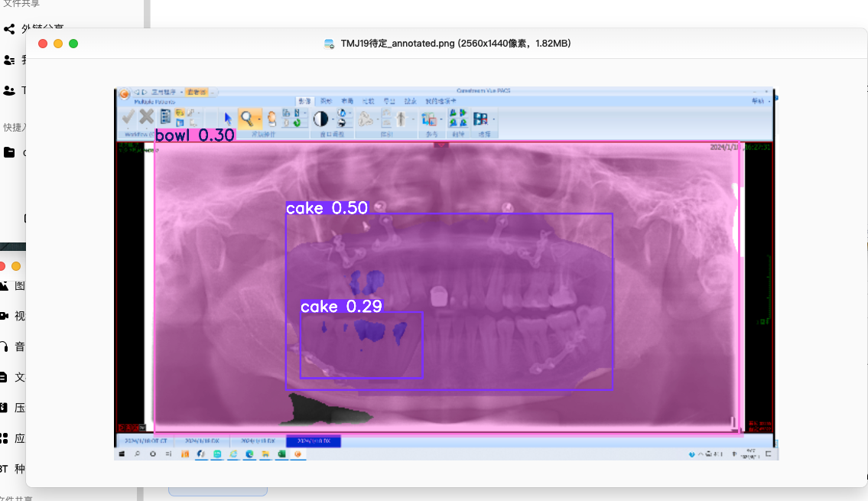The width and height of the screenshot is (868, 501).
Task: Click the gray X icon in PACS toolbar
Action: point(147,117)
